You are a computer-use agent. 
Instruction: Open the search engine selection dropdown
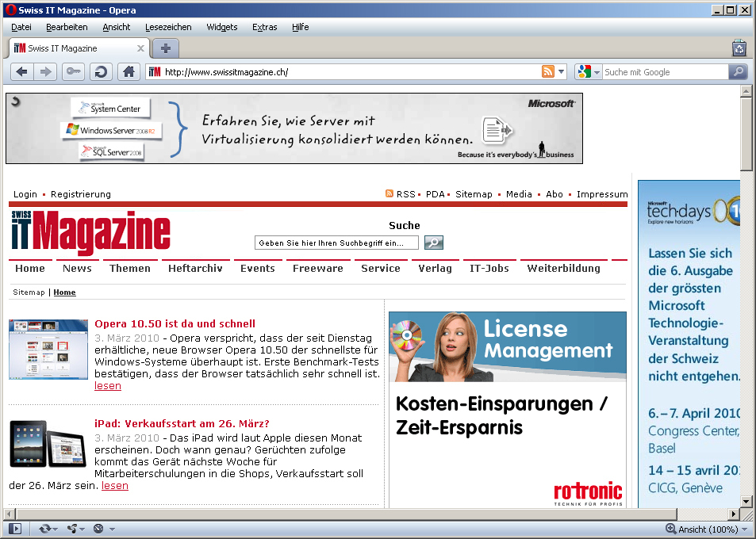[597, 72]
